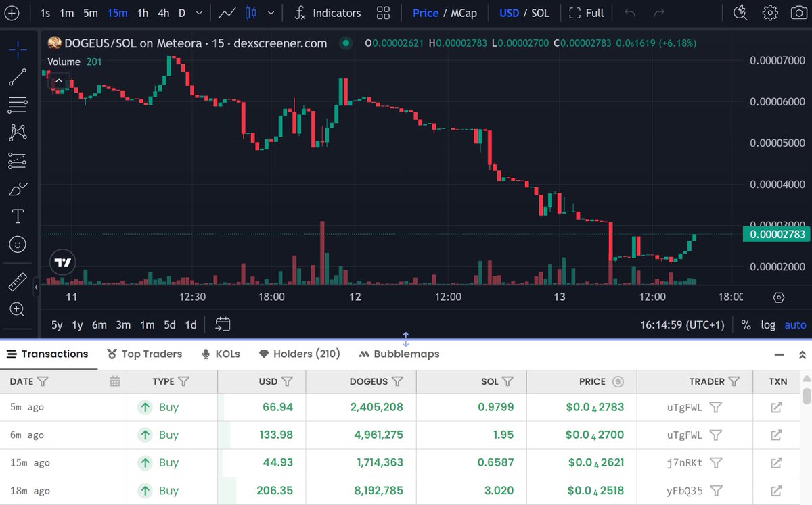The image size is (812, 505).
Task: Open the go-to-date calendar icon
Action: click(223, 324)
